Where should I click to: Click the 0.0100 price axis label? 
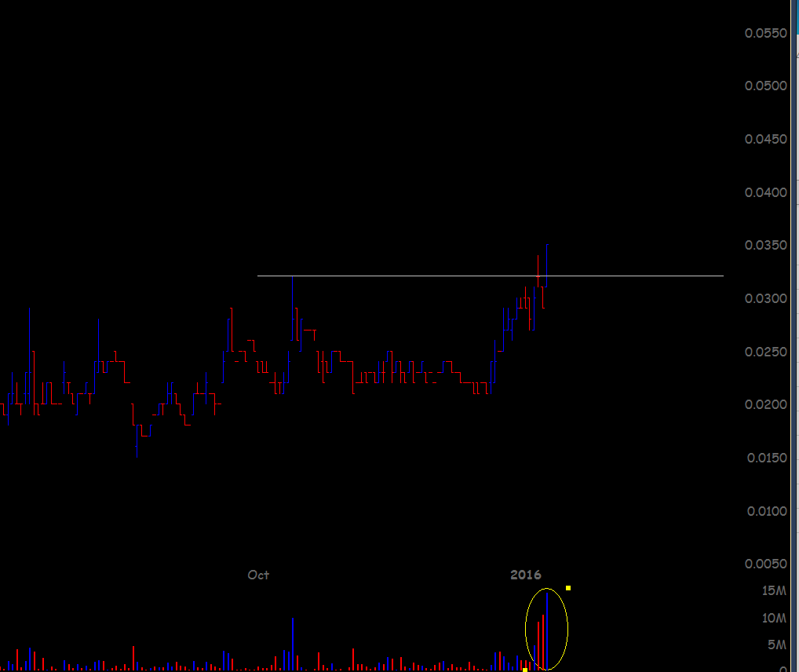[x=766, y=511]
